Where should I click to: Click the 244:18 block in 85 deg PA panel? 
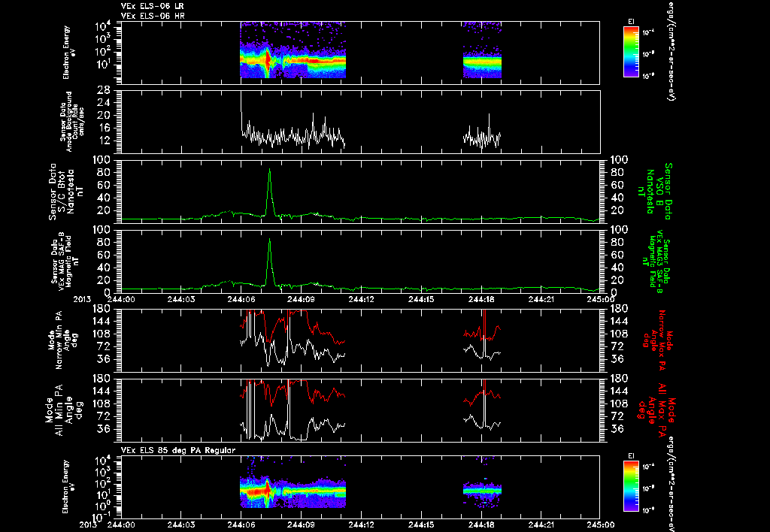coord(482,490)
